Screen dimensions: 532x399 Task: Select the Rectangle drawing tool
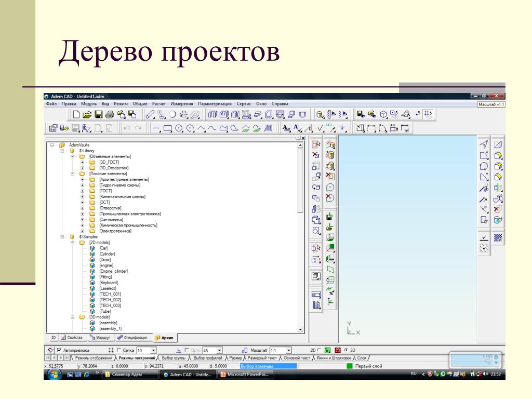click(168, 129)
